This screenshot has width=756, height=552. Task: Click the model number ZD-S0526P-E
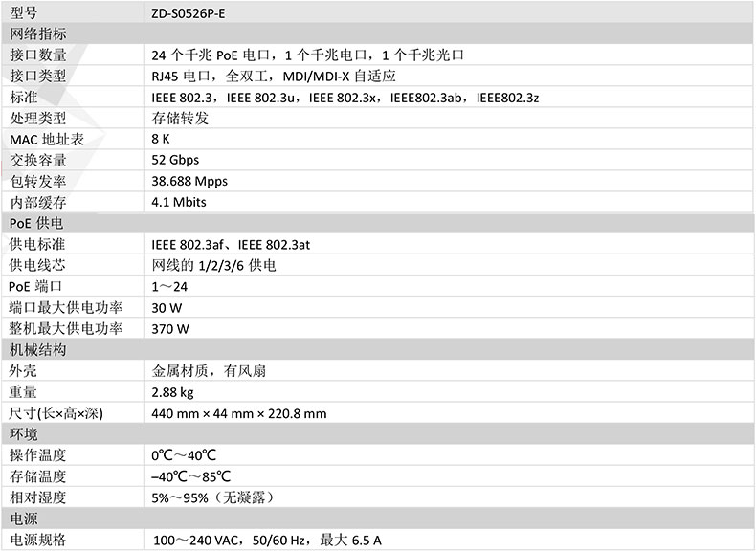click(190, 13)
